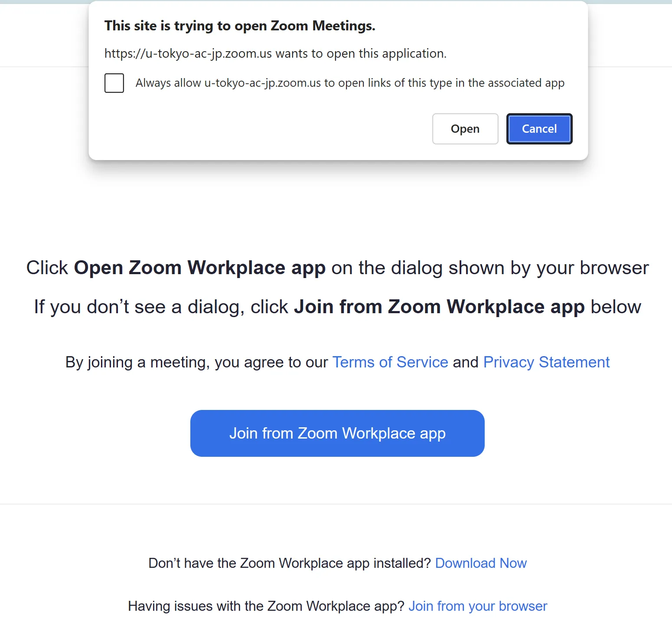Image resolution: width=672 pixels, height=629 pixels.
Task: Click the bold "Open Zoom Workplace app" instruction phrase
Action: (199, 268)
